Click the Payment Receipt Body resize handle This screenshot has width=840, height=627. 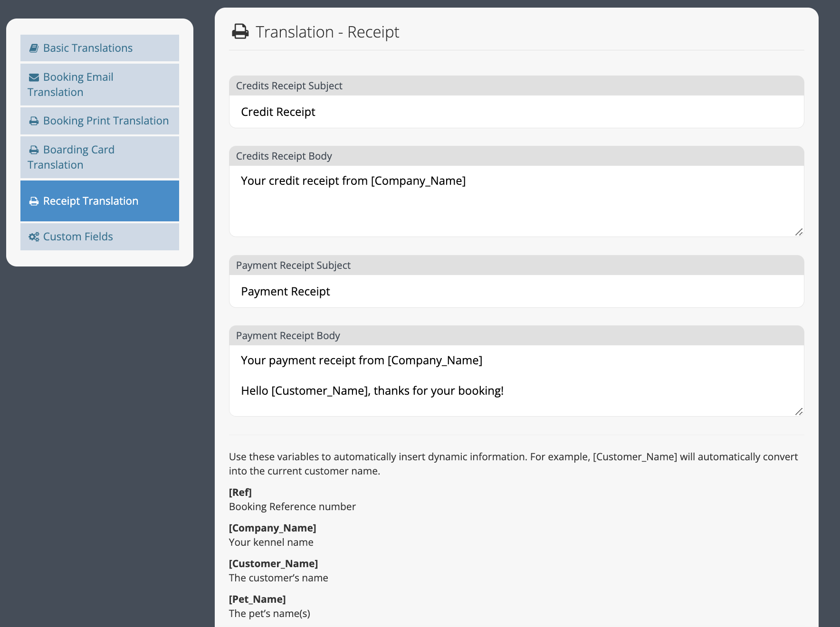pos(799,411)
